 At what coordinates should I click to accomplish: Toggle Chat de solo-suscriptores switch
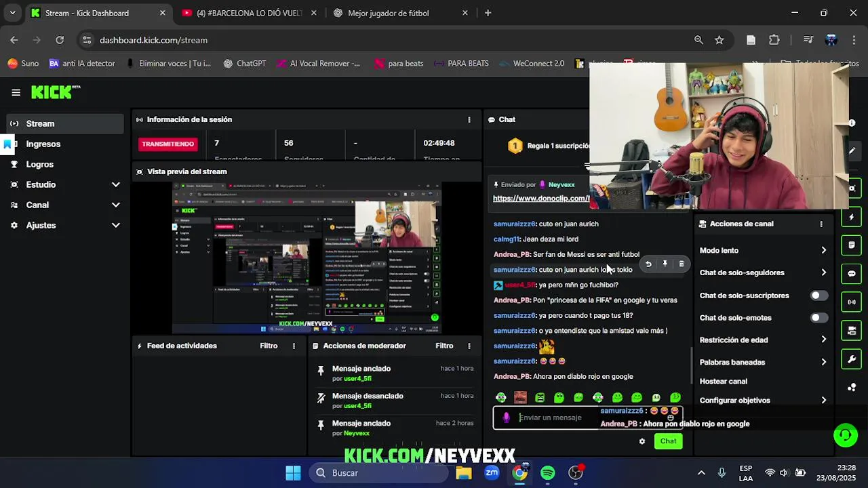coord(819,296)
